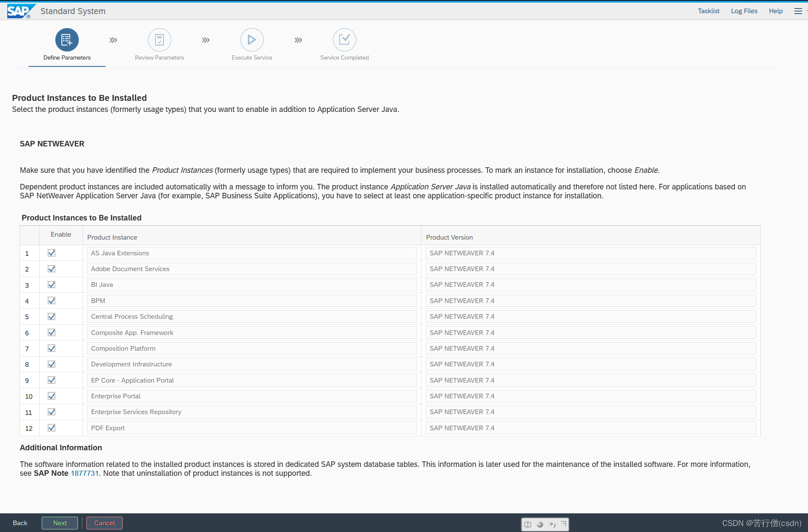Toggle Development Infrastructure checkbox

coord(52,364)
